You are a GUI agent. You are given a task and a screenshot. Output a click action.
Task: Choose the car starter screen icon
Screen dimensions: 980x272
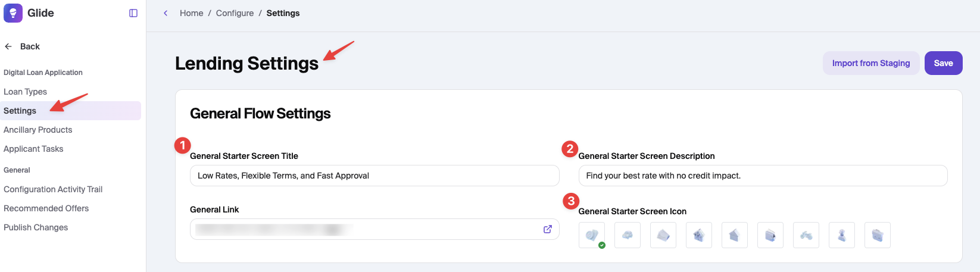pos(628,235)
